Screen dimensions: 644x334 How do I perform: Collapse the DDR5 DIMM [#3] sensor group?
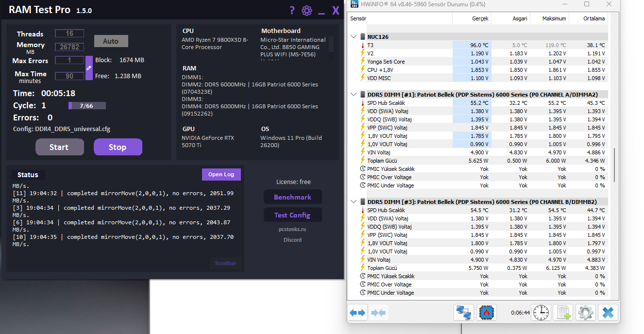pos(354,202)
